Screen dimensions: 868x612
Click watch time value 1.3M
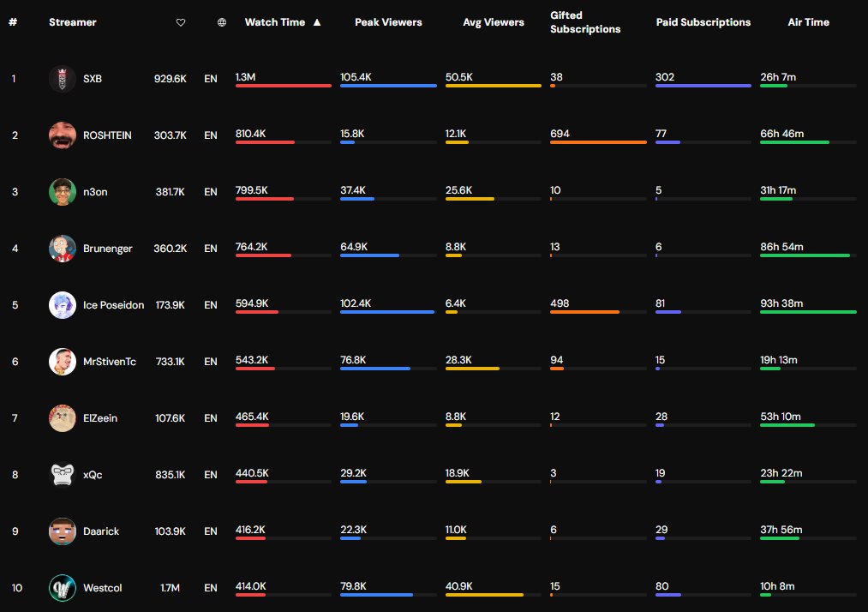pos(245,77)
